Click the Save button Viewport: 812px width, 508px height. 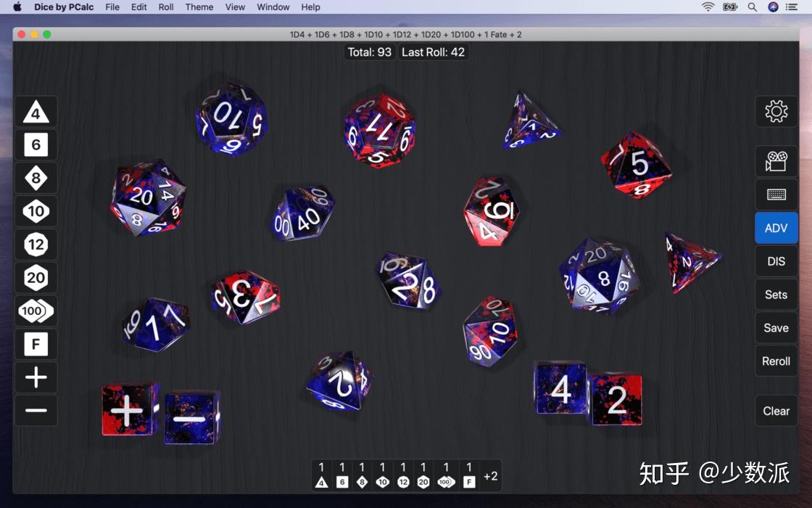point(776,327)
